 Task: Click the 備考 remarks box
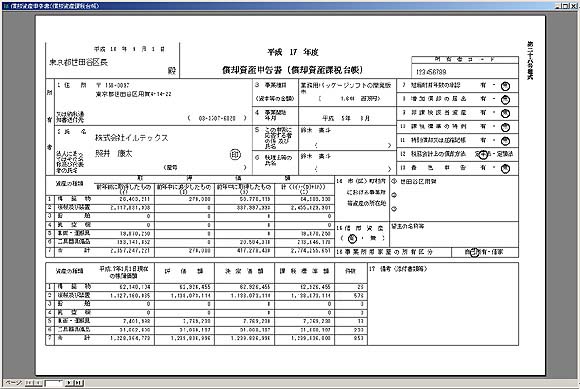tap(443, 304)
